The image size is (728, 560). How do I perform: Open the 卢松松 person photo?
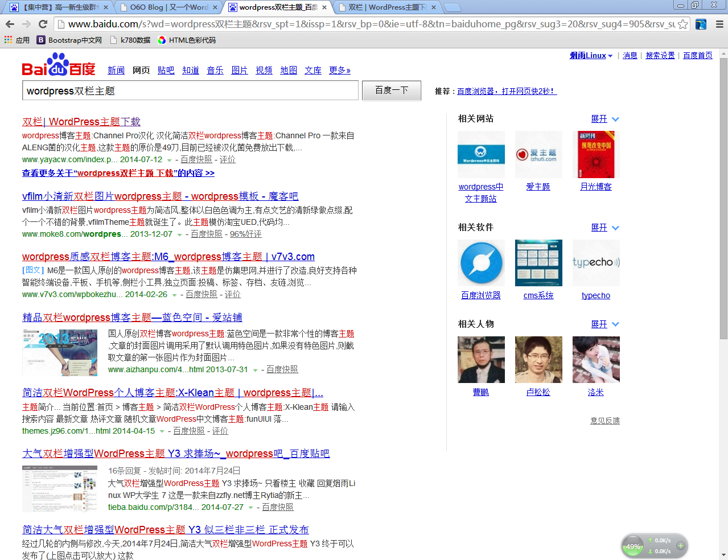[x=538, y=360]
